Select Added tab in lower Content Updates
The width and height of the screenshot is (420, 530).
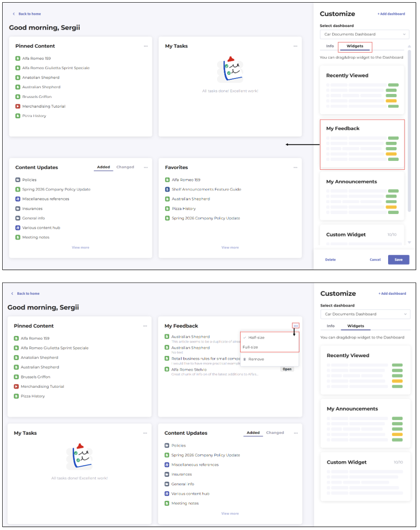point(253,433)
